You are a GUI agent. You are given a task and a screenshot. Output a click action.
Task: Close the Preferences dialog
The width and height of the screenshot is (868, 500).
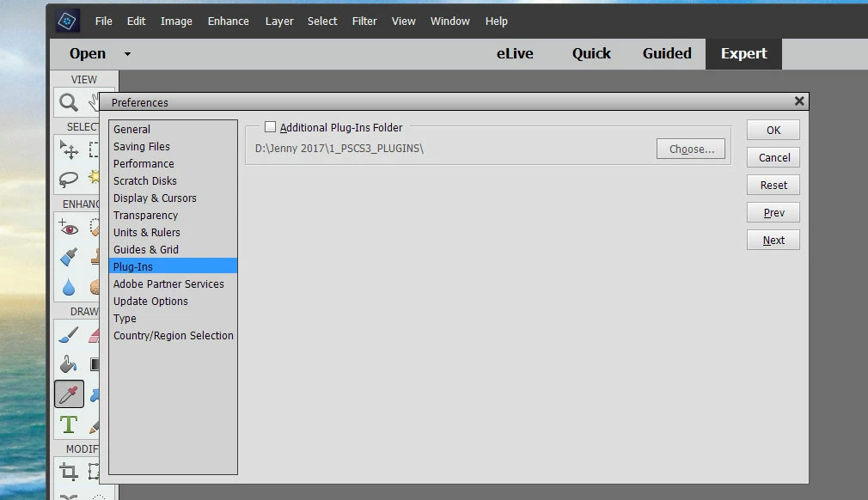pos(798,101)
